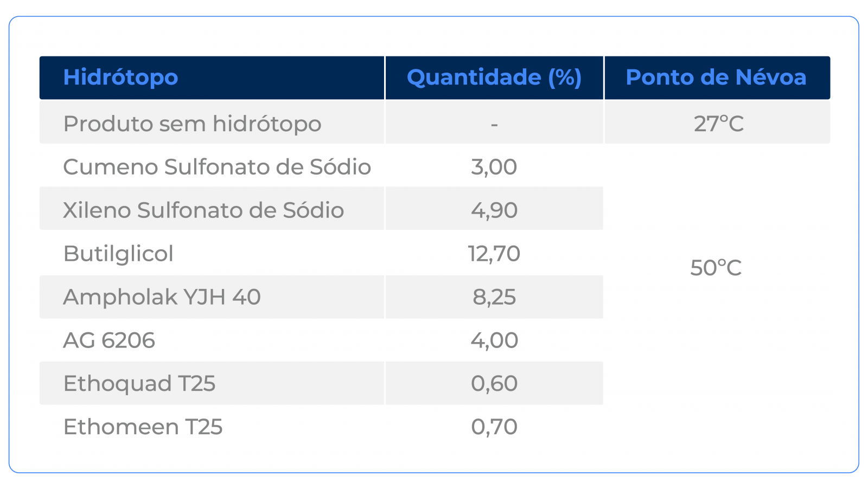Click the Ponto de Névoa header
The image size is (868, 477).
click(716, 78)
